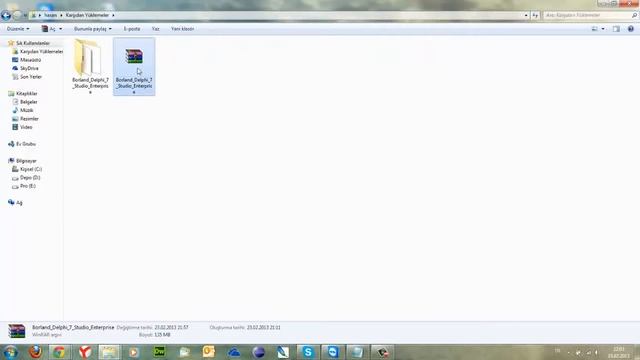Open Google Chrome from the taskbar
Image resolution: width=640 pixels, height=360 pixels.
tap(59, 352)
